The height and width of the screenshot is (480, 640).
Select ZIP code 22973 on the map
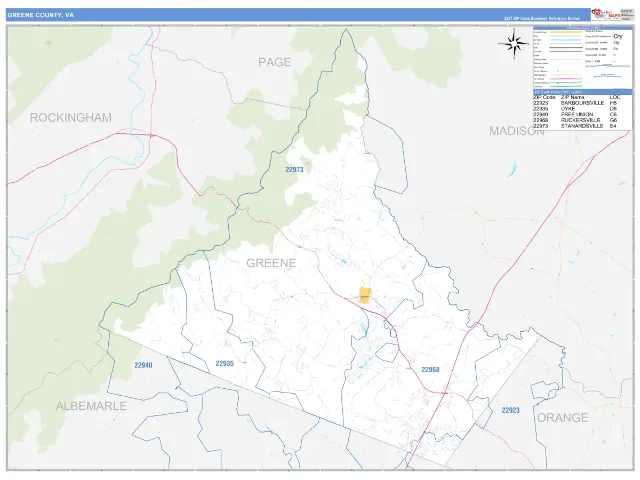coord(294,169)
